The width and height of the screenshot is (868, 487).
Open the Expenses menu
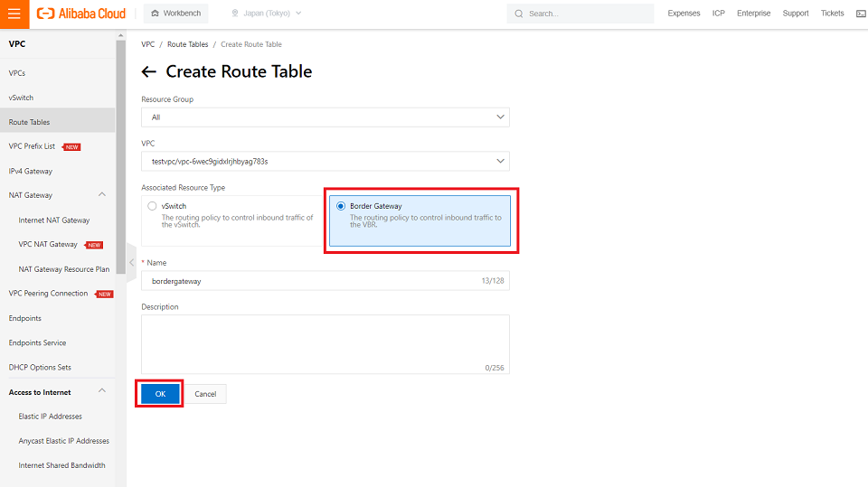click(684, 14)
